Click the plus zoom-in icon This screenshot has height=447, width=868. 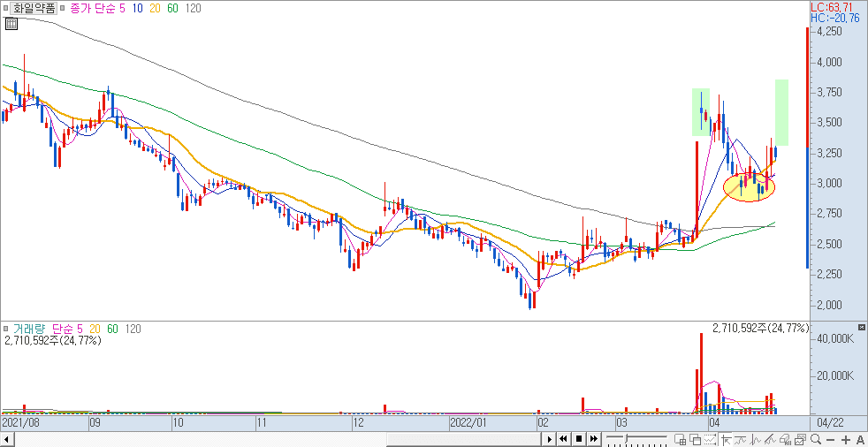845,440
